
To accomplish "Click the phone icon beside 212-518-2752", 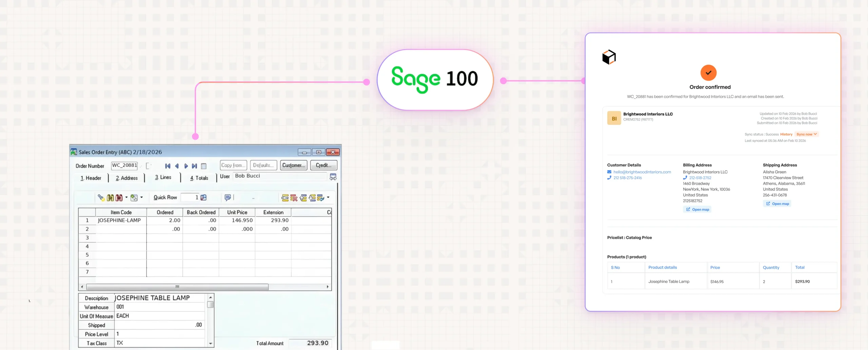I will [x=685, y=178].
